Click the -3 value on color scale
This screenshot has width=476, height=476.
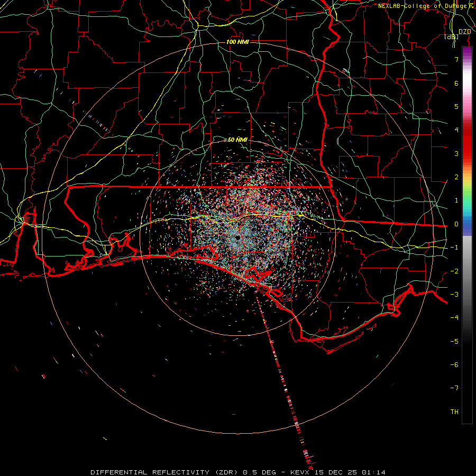point(454,295)
